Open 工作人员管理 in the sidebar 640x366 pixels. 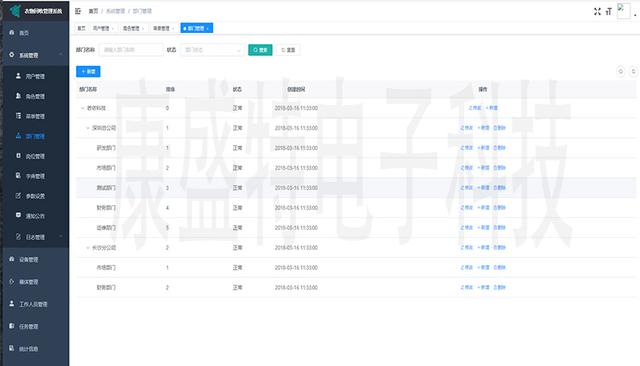(35, 304)
